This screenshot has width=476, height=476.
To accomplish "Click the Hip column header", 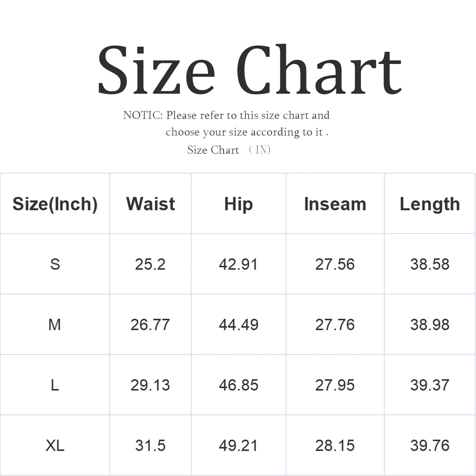I will [238, 204].
